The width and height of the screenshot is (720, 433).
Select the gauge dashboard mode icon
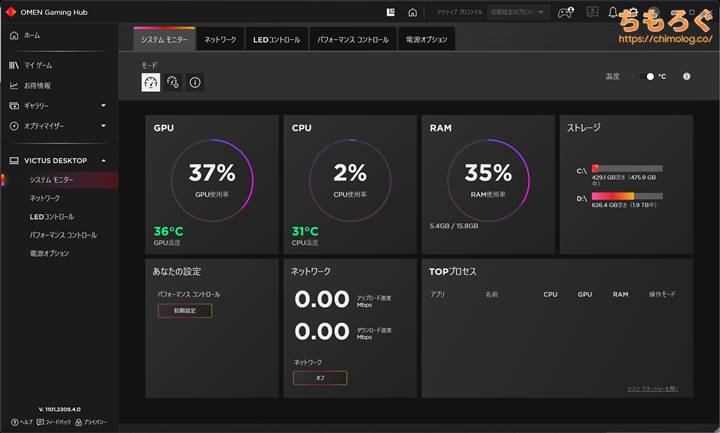151,82
